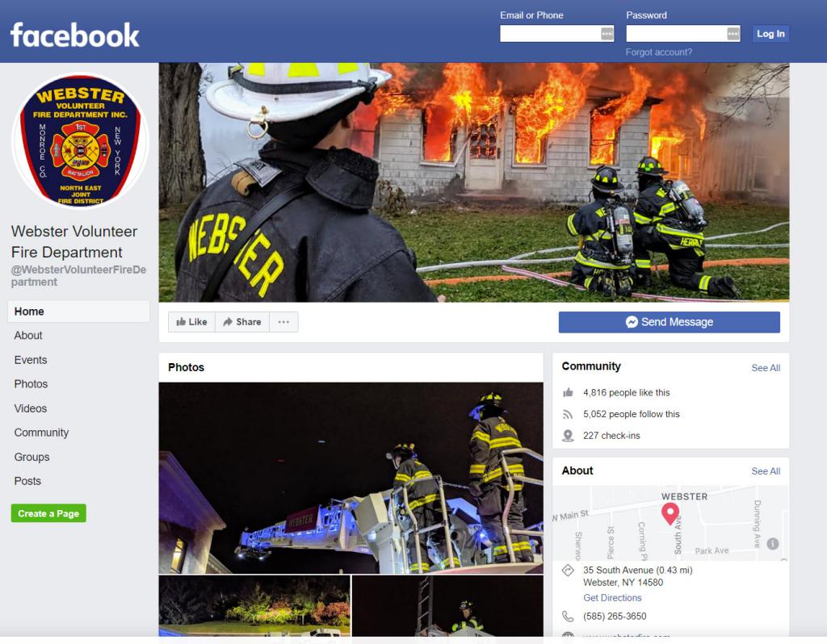Click the map location pin
Screen dimensions: 827x644
(x=670, y=513)
